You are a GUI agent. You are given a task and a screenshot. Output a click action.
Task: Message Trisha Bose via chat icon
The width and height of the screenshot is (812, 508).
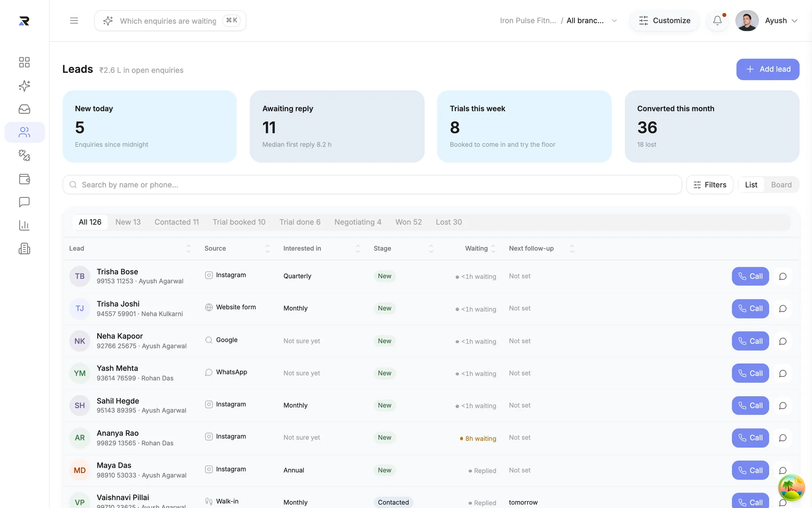[x=783, y=276]
